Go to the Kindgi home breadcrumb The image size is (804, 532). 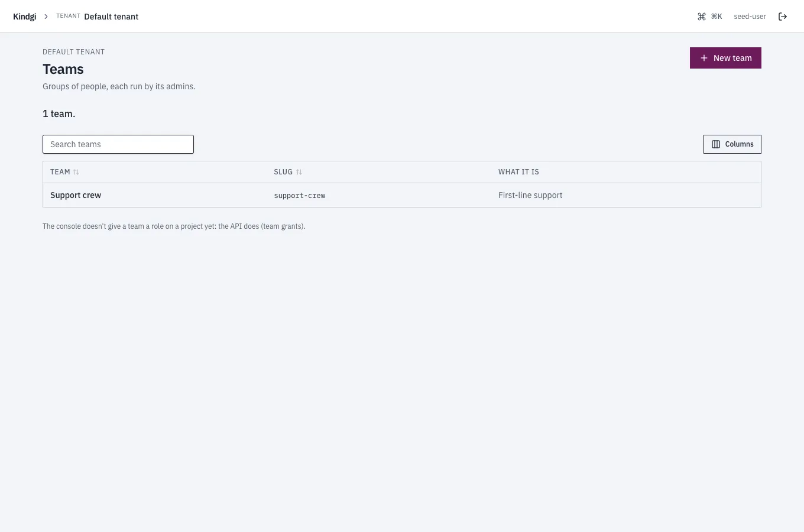click(25, 17)
